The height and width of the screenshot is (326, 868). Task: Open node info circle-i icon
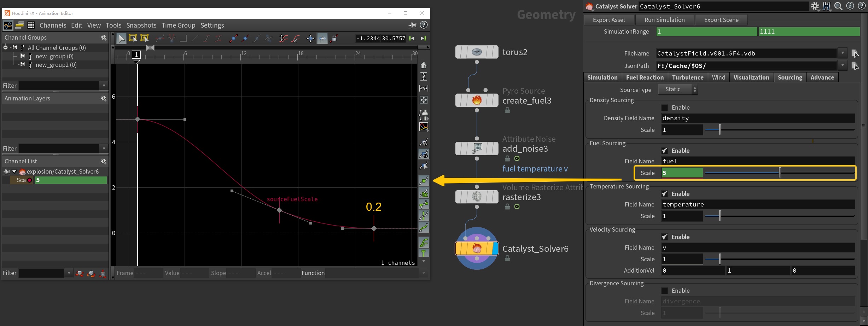[850, 6]
